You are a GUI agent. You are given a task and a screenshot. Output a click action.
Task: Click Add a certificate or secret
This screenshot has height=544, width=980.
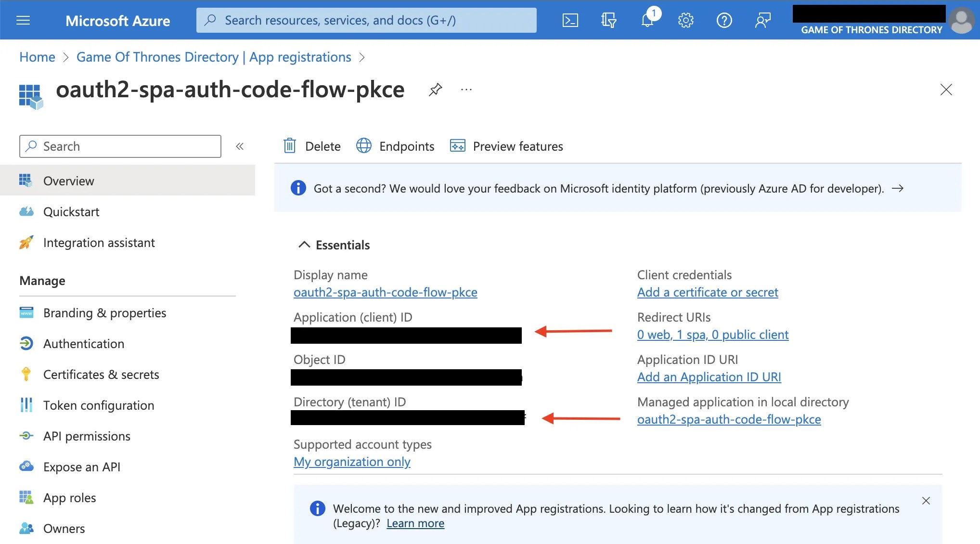point(708,292)
